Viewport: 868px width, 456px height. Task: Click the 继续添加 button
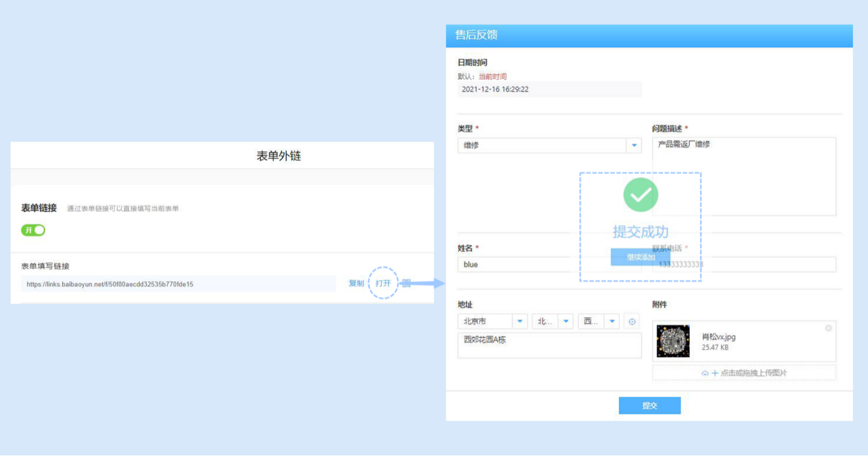click(x=640, y=257)
